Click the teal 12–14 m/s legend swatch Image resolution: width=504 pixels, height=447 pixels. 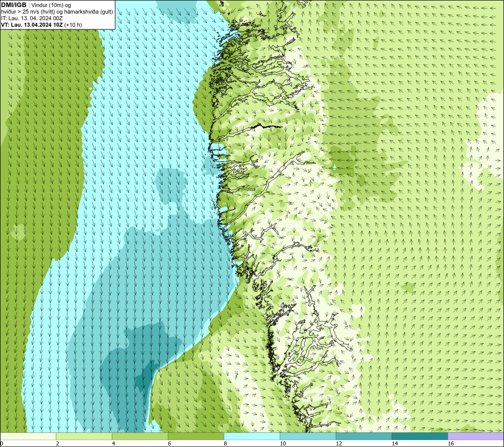363,436
